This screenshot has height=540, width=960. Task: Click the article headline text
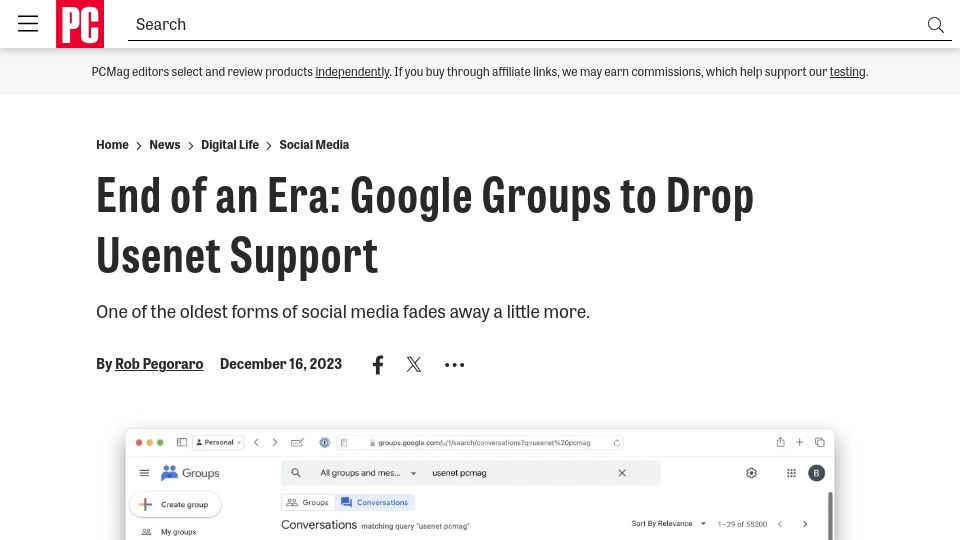click(425, 225)
